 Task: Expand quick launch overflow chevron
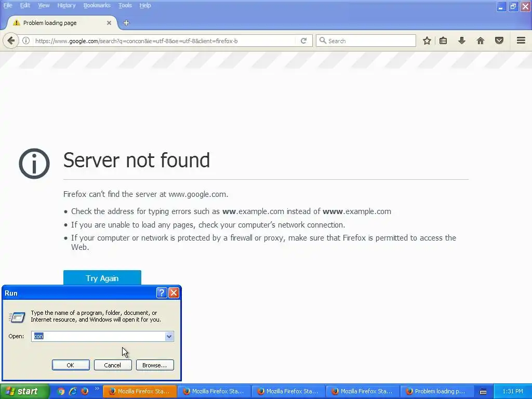(97, 389)
